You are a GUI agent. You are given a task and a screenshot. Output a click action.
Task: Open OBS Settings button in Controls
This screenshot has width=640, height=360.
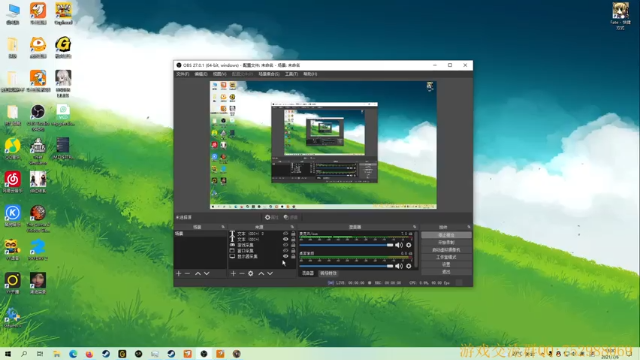(x=446, y=264)
